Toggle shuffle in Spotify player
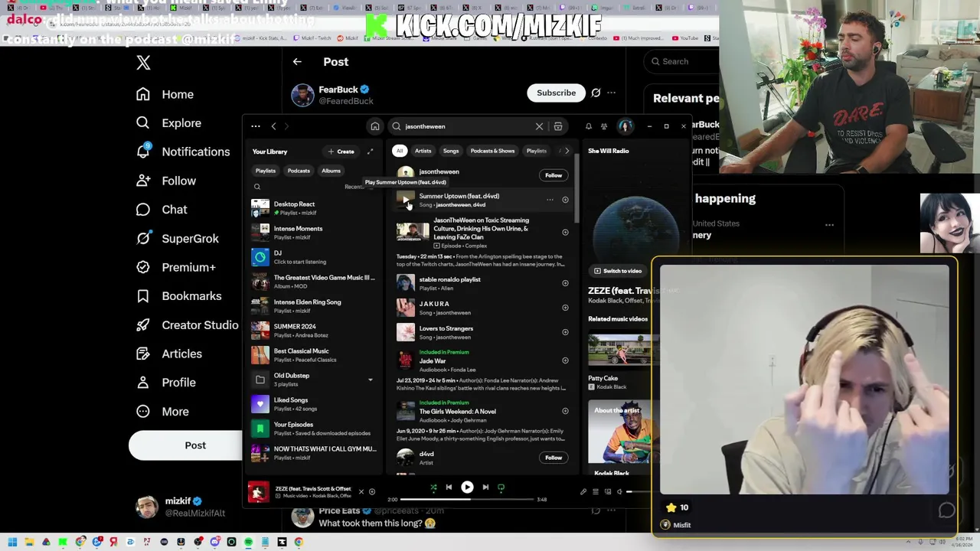This screenshot has width=980, height=551. (433, 487)
